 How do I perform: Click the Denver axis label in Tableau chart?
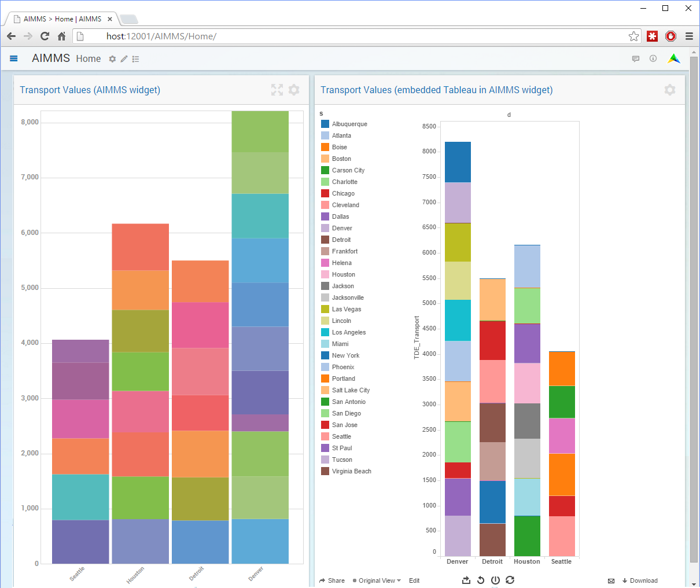[458, 561]
